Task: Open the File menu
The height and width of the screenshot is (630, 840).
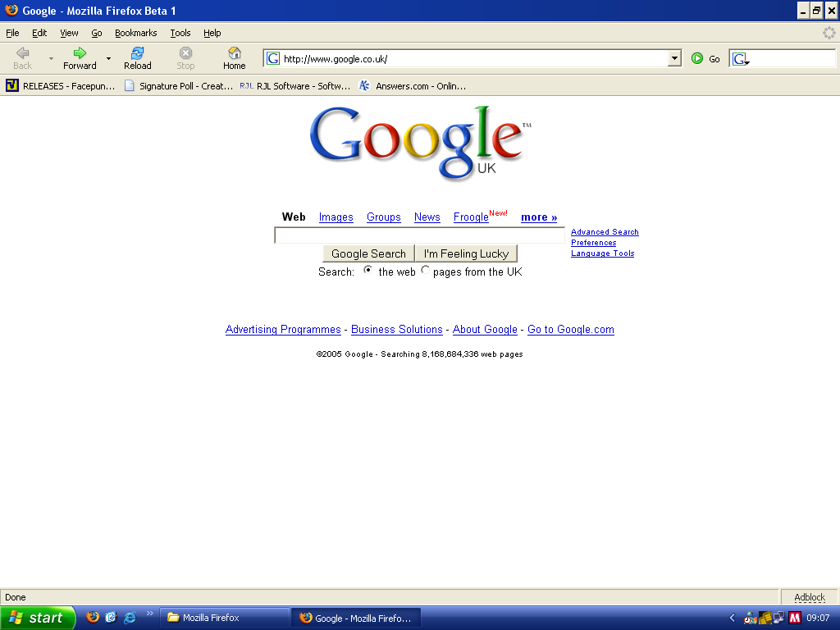Action: tap(12, 33)
